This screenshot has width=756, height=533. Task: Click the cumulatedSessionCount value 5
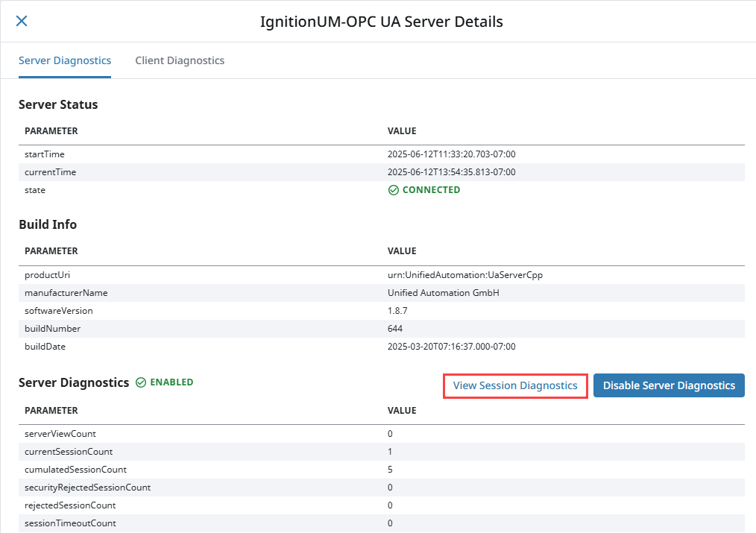click(390, 470)
